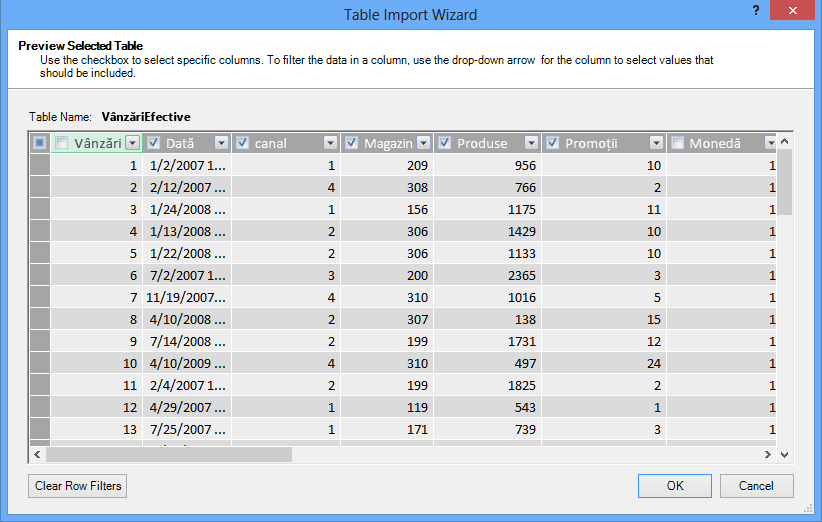The height and width of the screenshot is (522, 822).
Task: Click table name VânzăriEfective
Action: [x=146, y=117]
